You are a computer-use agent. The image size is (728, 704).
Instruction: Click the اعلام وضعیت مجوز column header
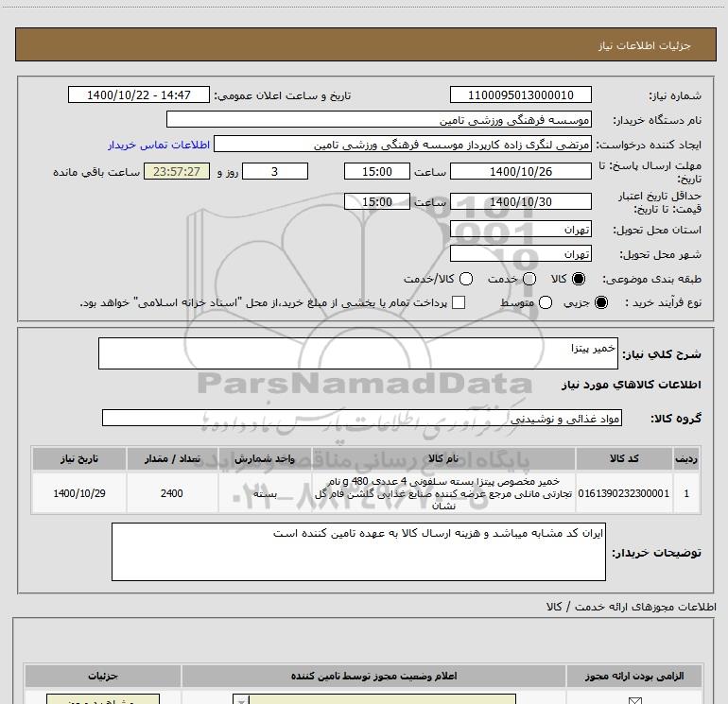point(373,676)
